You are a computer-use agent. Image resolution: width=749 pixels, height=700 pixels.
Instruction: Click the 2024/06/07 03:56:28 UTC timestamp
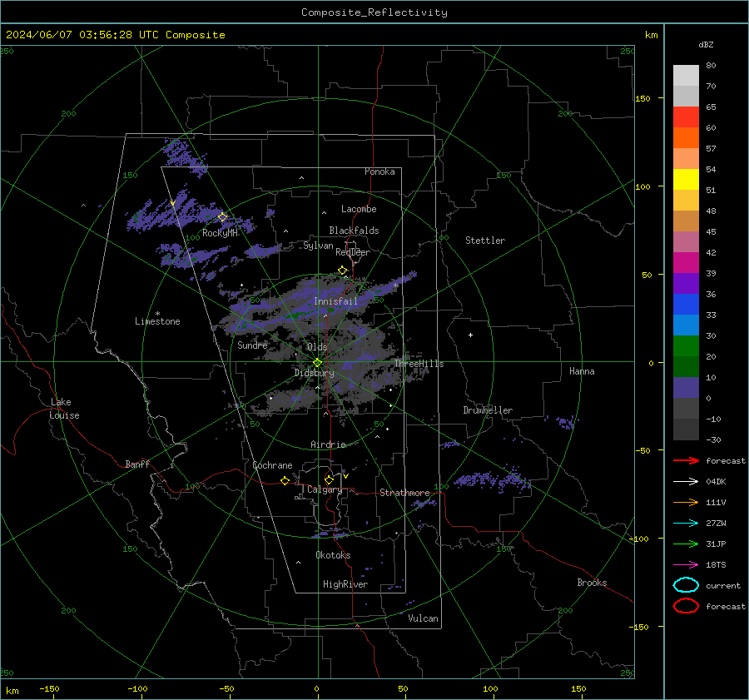pos(69,35)
